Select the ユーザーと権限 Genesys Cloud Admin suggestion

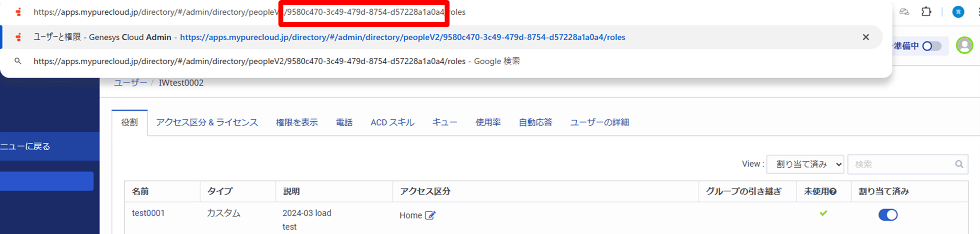point(441,37)
